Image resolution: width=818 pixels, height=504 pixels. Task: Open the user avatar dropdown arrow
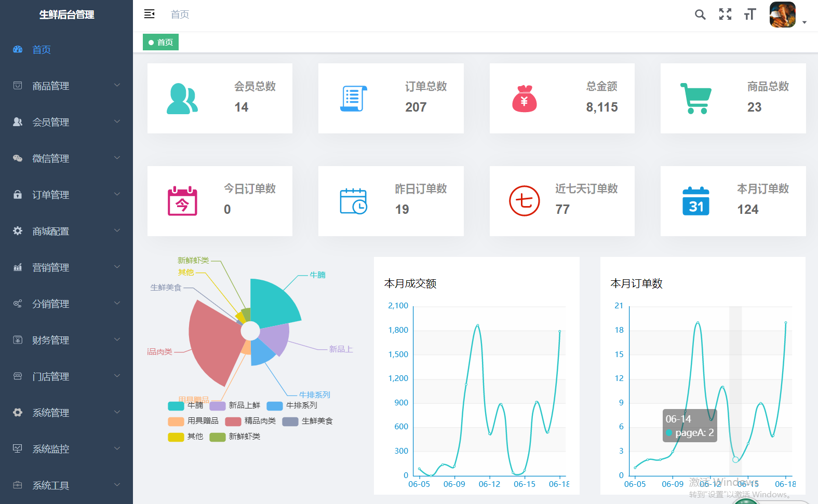tap(804, 22)
